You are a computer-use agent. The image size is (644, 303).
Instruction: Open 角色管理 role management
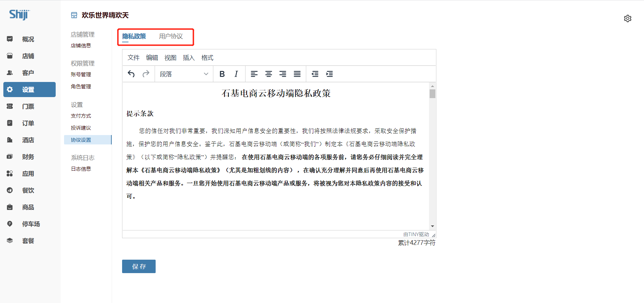(x=81, y=87)
